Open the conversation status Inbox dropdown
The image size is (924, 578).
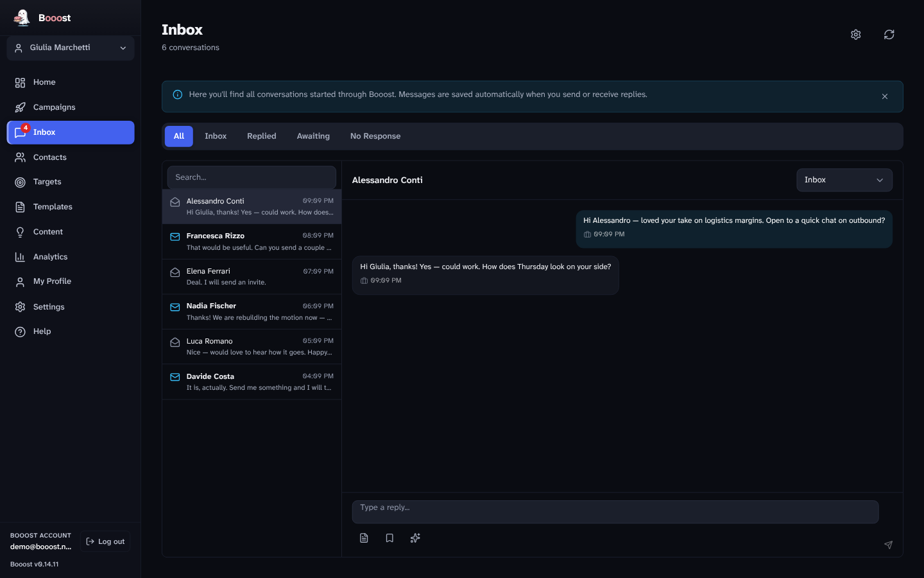pyautogui.click(x=844, y=180)
